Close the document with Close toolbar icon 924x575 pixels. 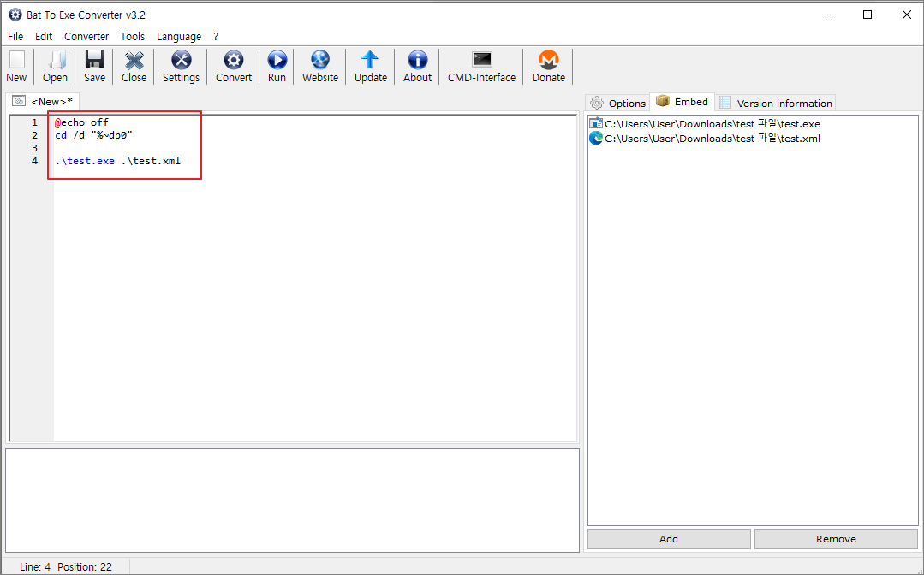(134, 60)
